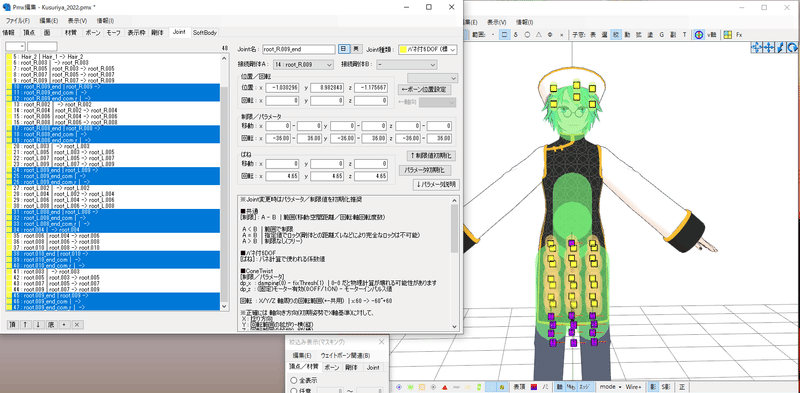This screenshot has width=800, height=393.
Task: Click the four-color grid icon near Fx
Action: pyautogui.click(x=728, y=35)
